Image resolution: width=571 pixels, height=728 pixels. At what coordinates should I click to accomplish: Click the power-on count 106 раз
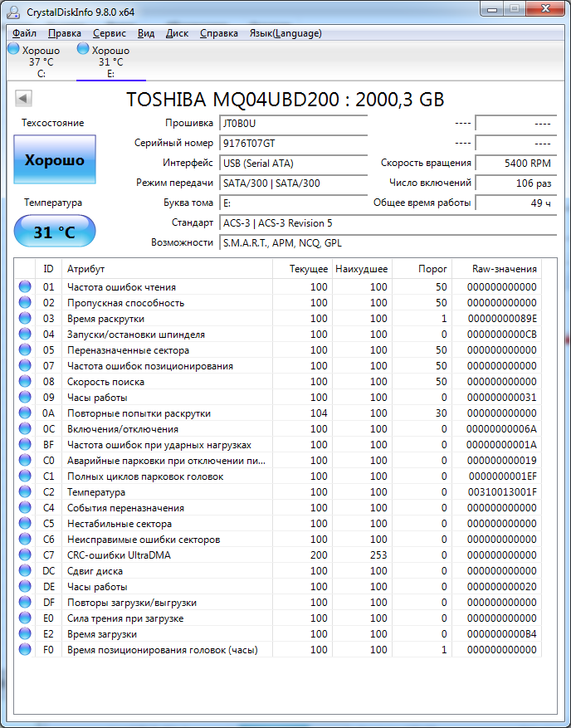pyautogui.click(x=516, y=183)
